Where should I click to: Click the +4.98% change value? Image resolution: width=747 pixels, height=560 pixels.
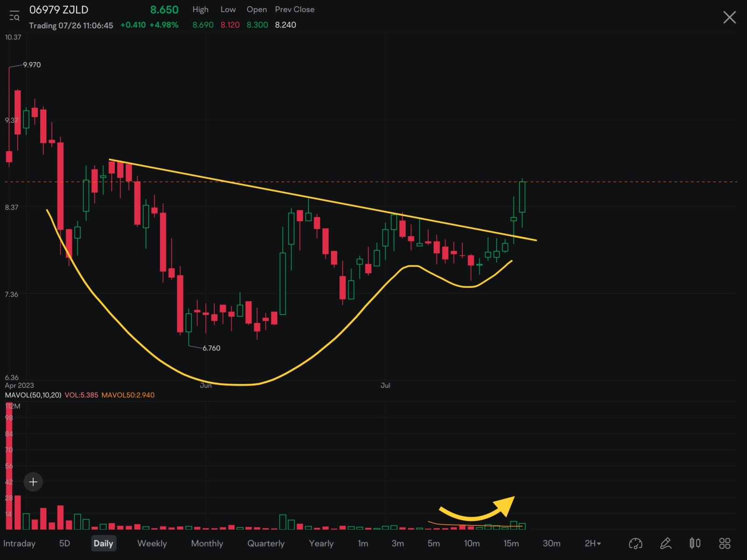point(164,25)
